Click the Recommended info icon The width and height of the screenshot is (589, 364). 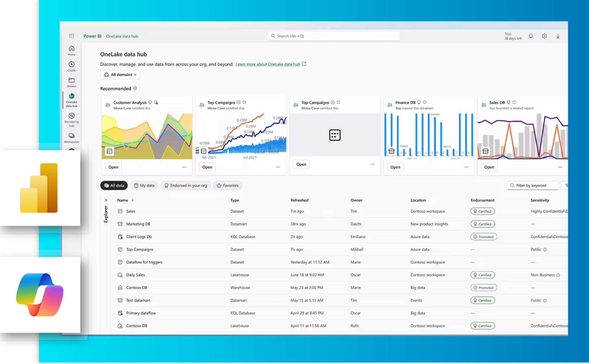(x=135, y=88)
